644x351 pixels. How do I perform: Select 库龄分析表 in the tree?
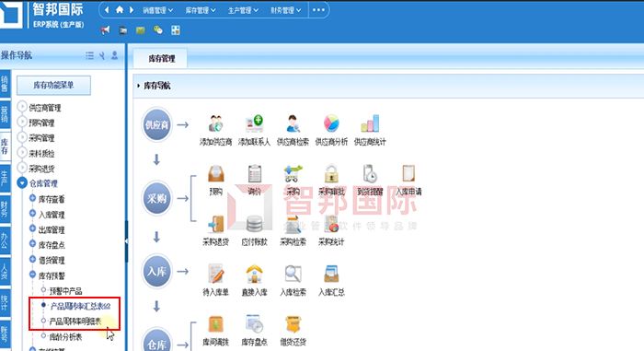[65, 337]
